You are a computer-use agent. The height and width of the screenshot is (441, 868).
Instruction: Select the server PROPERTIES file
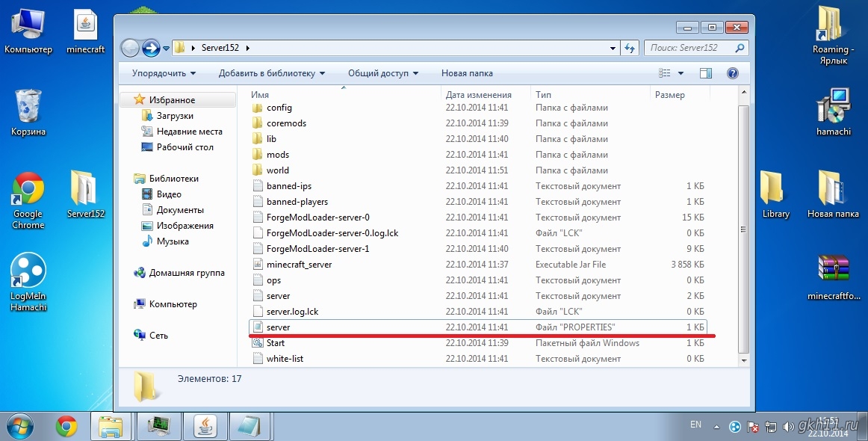(x=479, y=327)
